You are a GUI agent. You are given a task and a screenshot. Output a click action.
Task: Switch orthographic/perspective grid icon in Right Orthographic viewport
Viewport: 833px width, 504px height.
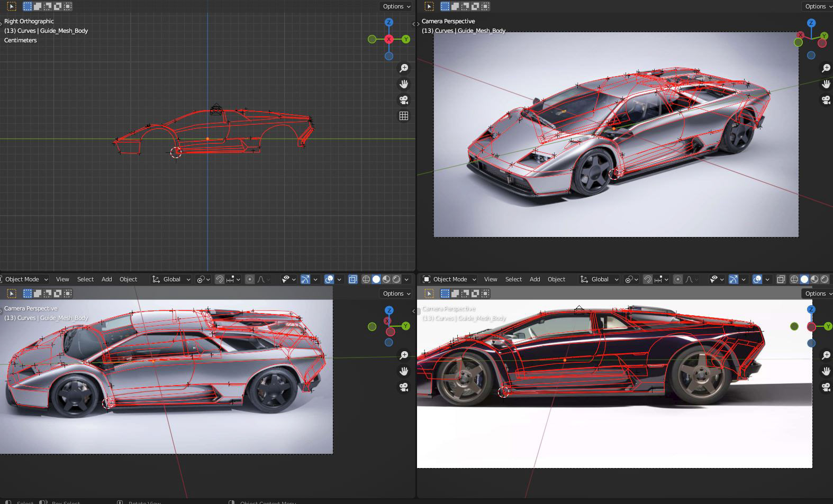click(x=404, y=116)
